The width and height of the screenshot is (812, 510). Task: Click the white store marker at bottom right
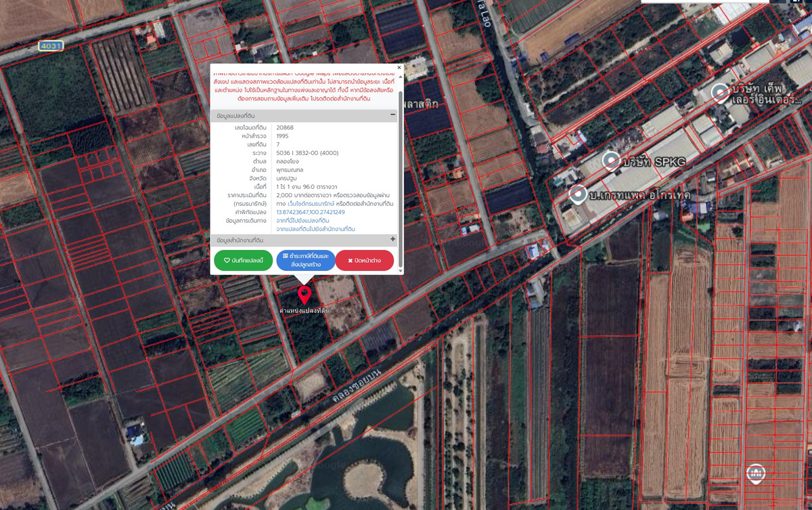click(x=755, y=472)
